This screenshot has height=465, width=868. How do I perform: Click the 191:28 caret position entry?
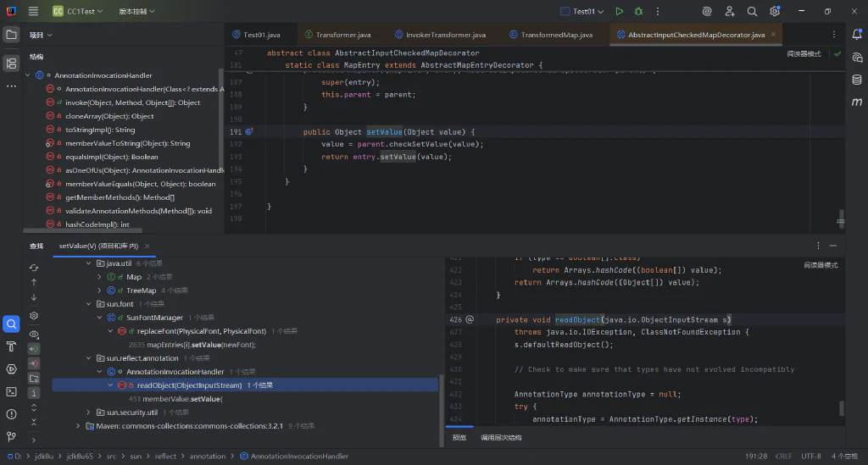(756, 457)
